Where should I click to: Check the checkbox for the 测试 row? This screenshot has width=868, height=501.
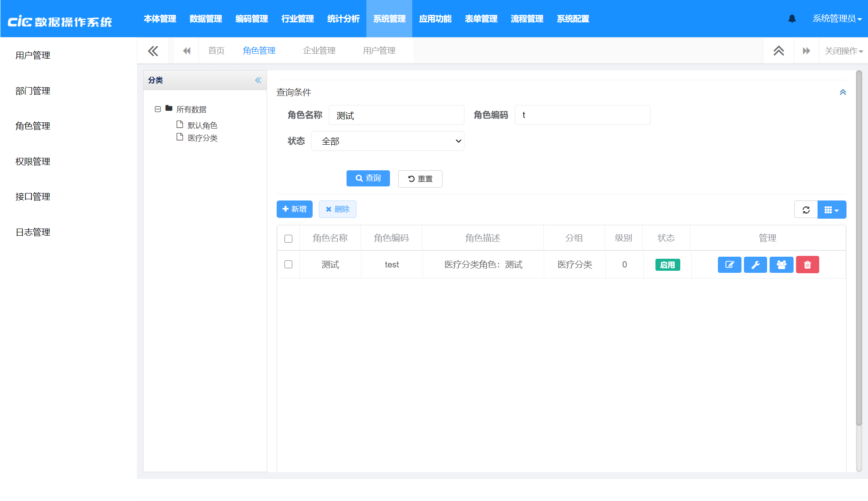pyautogui.click(x=288, y=265)
